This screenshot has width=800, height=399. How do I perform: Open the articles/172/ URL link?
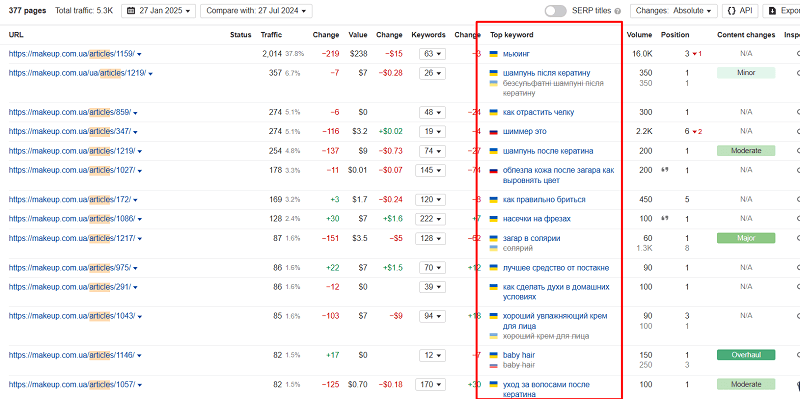(x=69, y=200)
